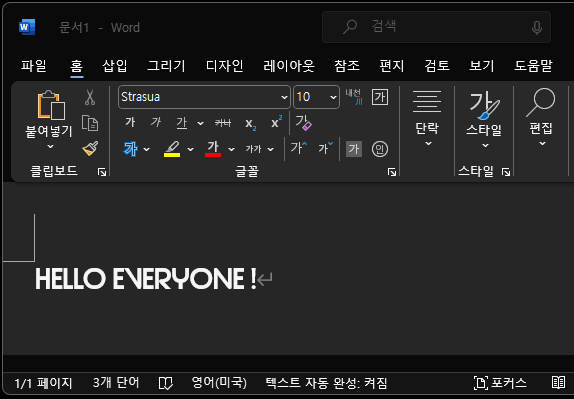Viewport: 574px width, 399px height.
Task: Apply red font color
Action: (x=213, y=149)
